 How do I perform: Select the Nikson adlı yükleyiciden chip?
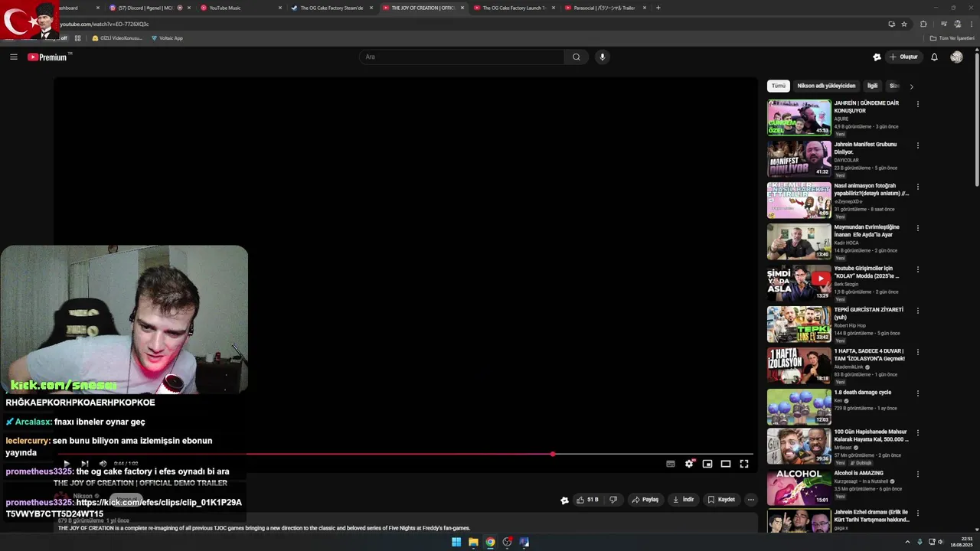826,86
